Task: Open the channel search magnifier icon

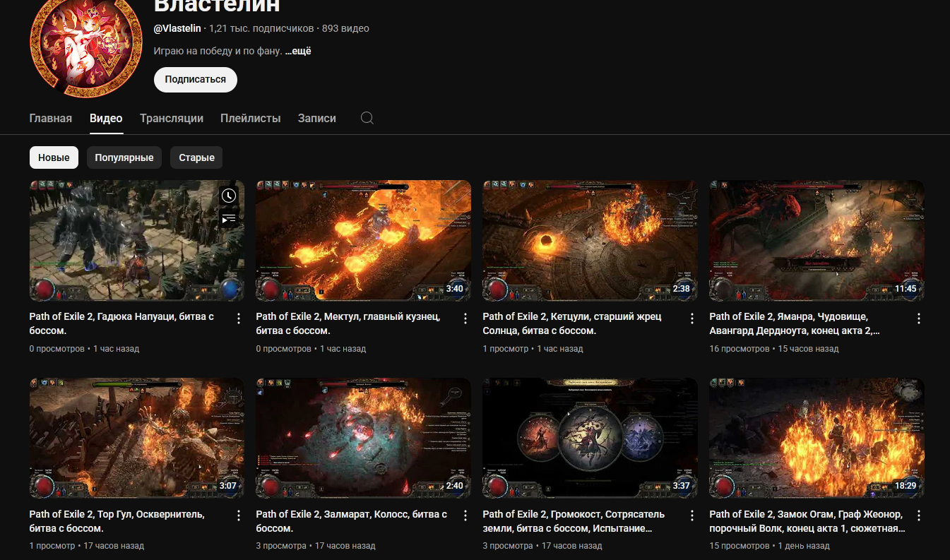Action: tap(367, 118)
